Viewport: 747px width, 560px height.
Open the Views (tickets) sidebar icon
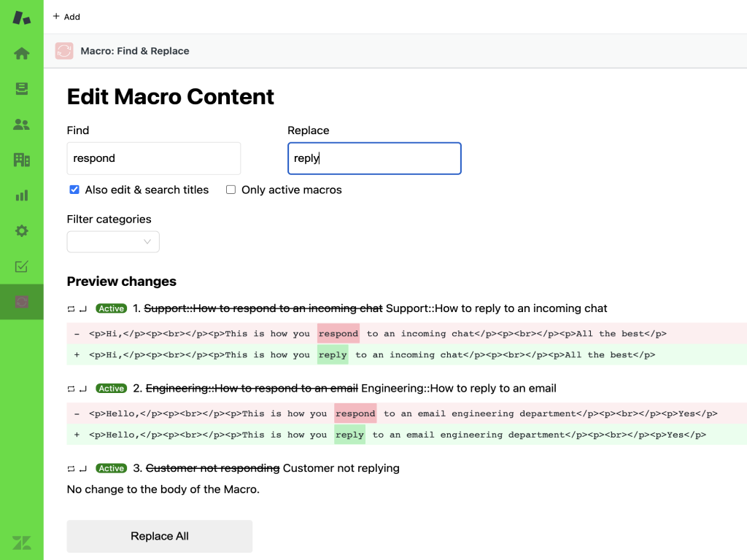[22, 89]
